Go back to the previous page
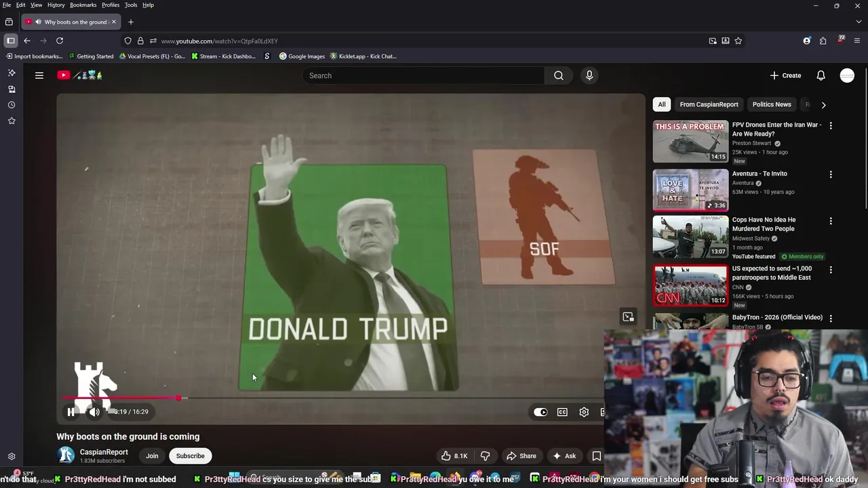Image resolution: width=868 pixels, height=488 pixels. [27, 41]
